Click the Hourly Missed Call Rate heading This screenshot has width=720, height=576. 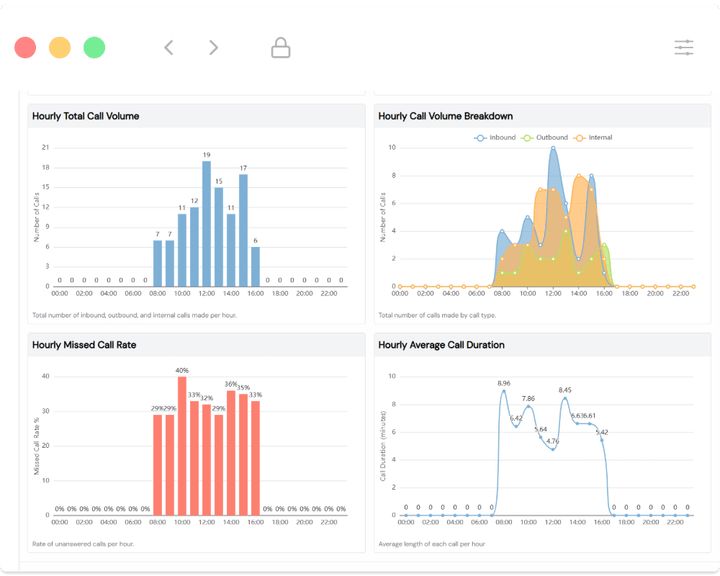pyautogui.click(x=84, y=345)
